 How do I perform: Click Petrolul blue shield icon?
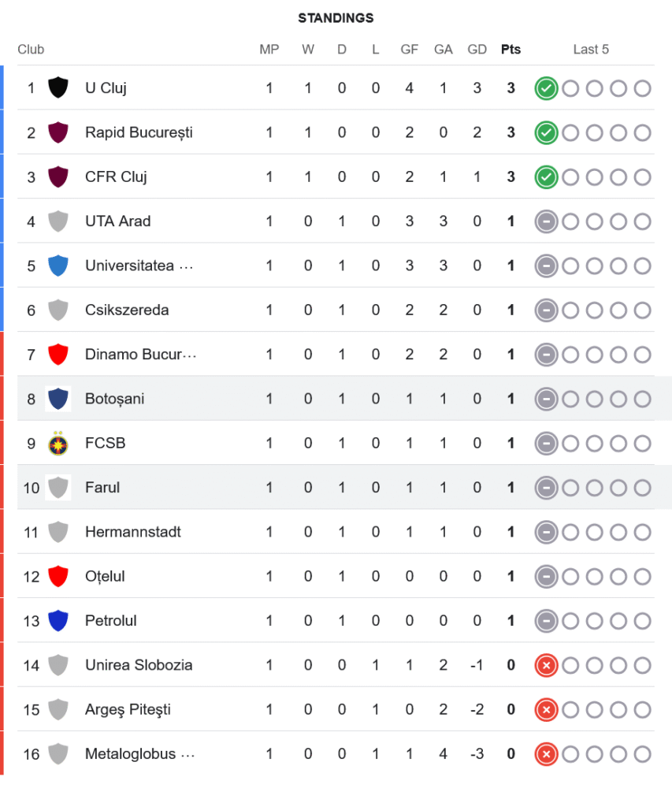point(58,621)
